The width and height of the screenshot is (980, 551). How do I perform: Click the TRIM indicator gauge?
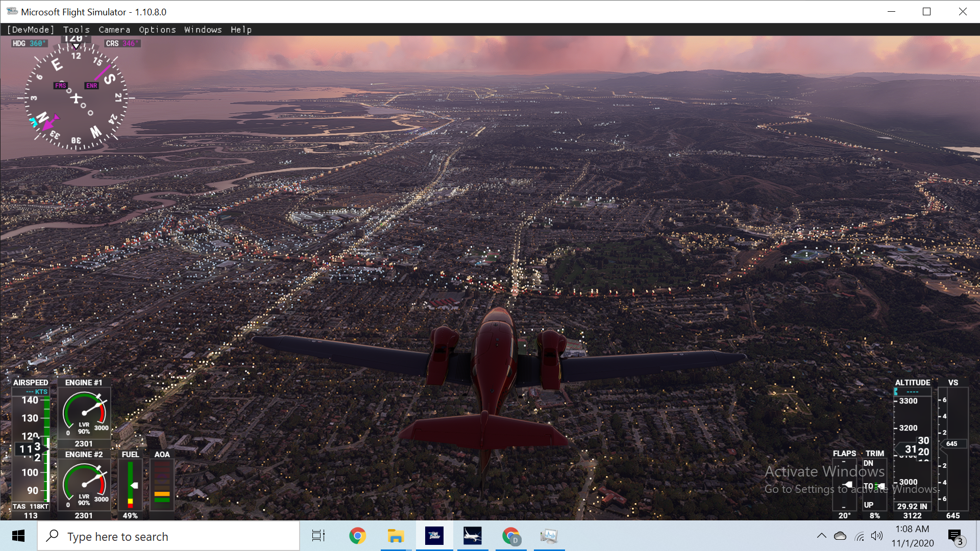(x=875, y=485)
